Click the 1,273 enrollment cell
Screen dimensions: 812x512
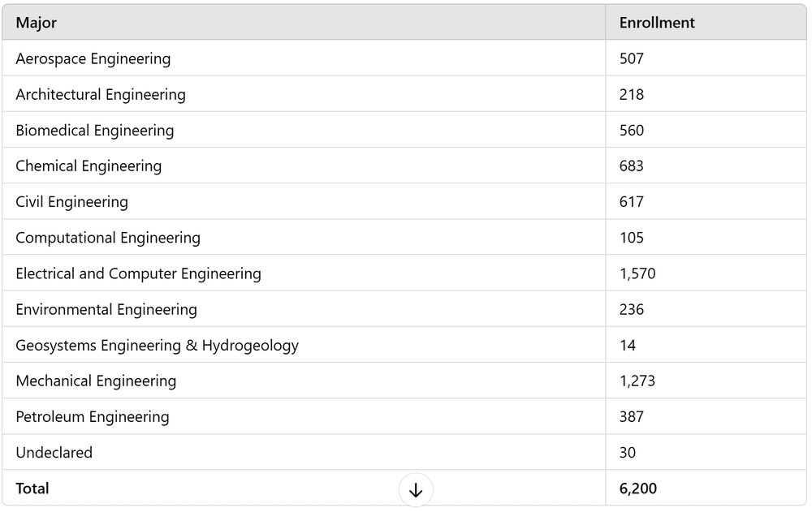[x=706, y=381]
